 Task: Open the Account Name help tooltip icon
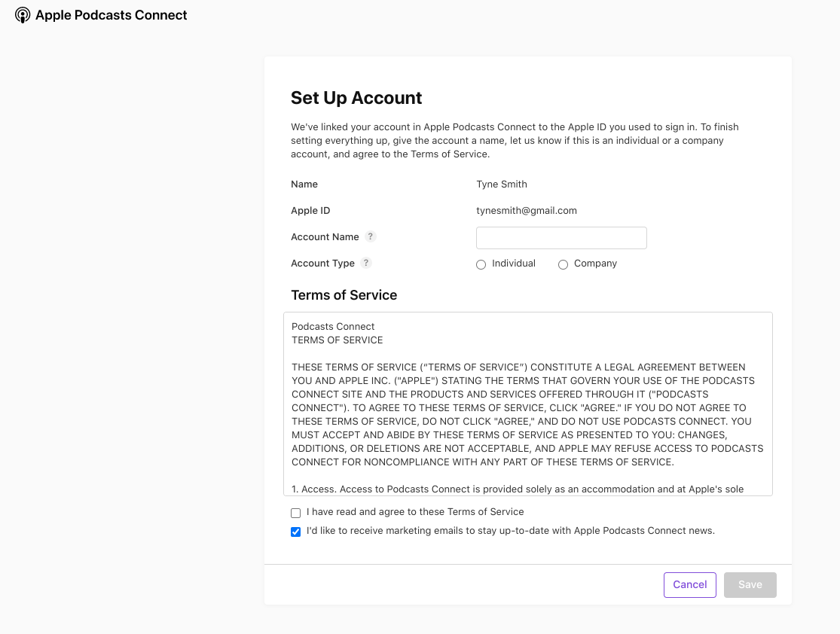370,236
